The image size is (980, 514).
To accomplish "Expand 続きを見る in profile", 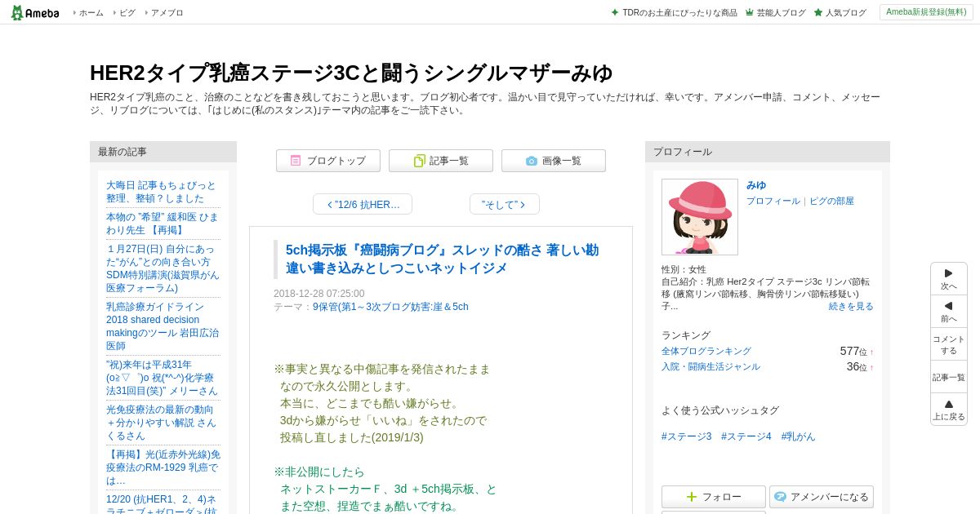I will (x=851, y=306).
